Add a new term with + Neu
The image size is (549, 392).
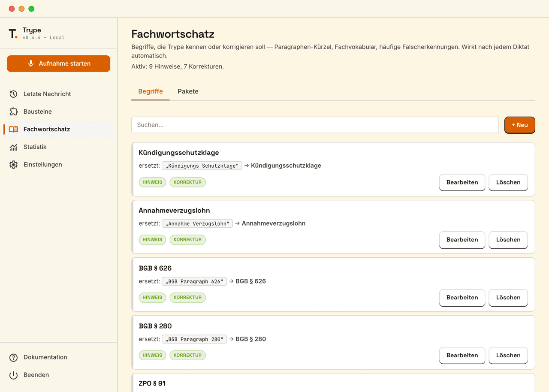pos(520,125)
